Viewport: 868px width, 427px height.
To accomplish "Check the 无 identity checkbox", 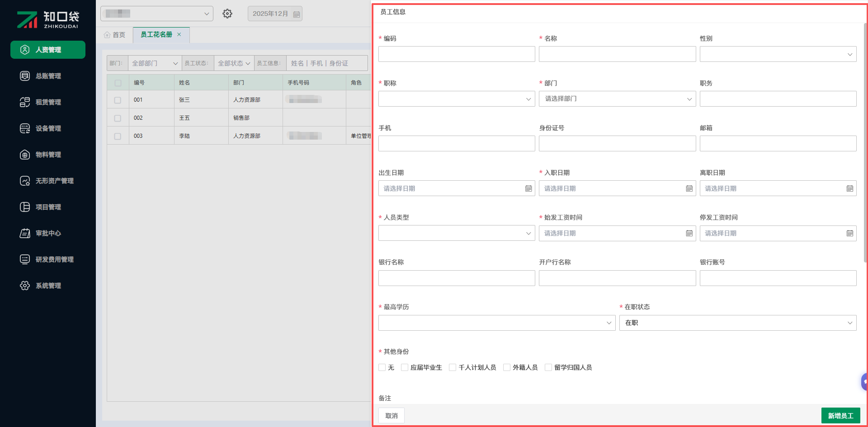I will [x=382, y=367].
